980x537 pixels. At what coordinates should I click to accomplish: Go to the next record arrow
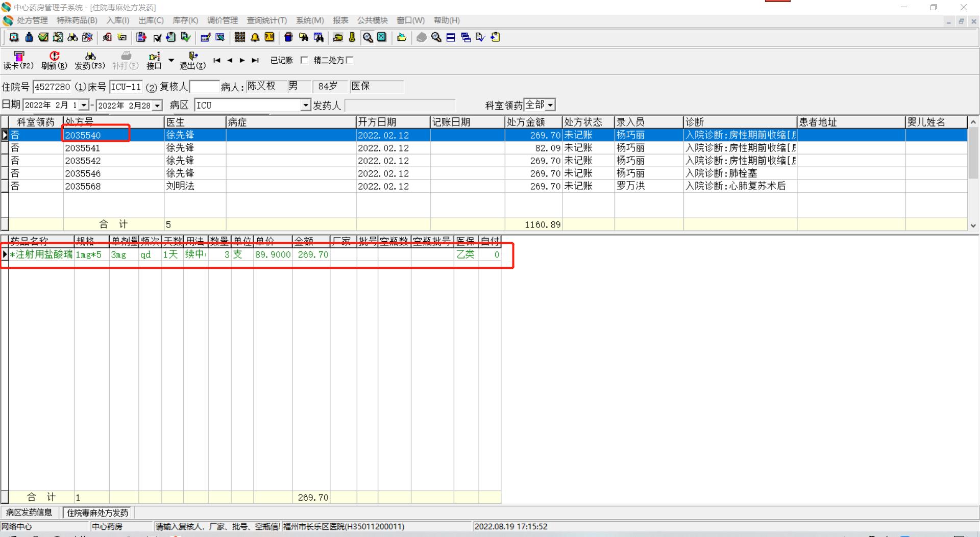click(x=242, y=60)
